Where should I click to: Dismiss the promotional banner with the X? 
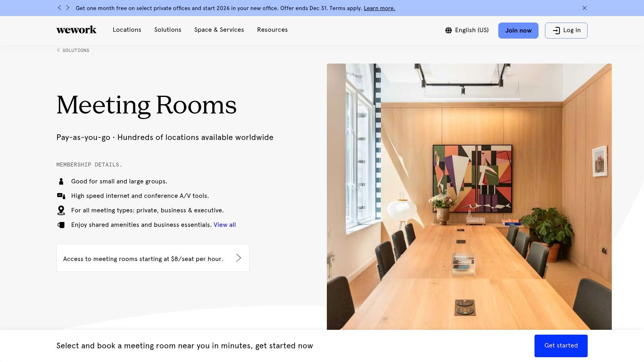584,8
